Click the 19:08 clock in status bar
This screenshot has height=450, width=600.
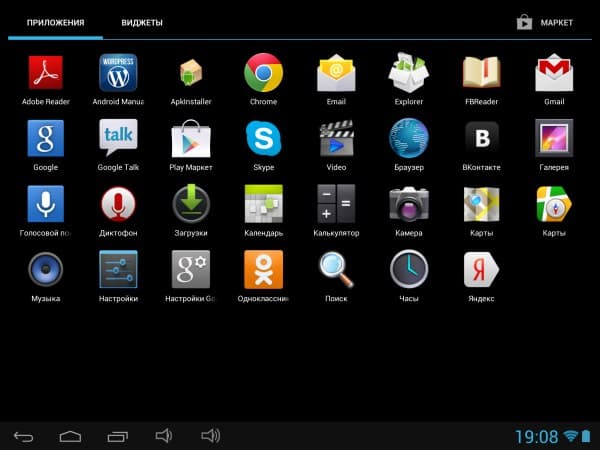[536, 437]
